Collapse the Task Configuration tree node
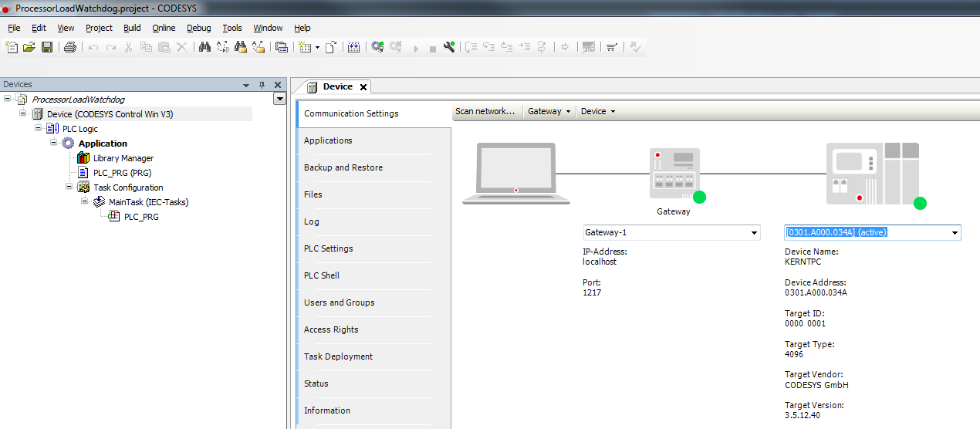This screenshot has height=429, width=980. coord(69,187)
